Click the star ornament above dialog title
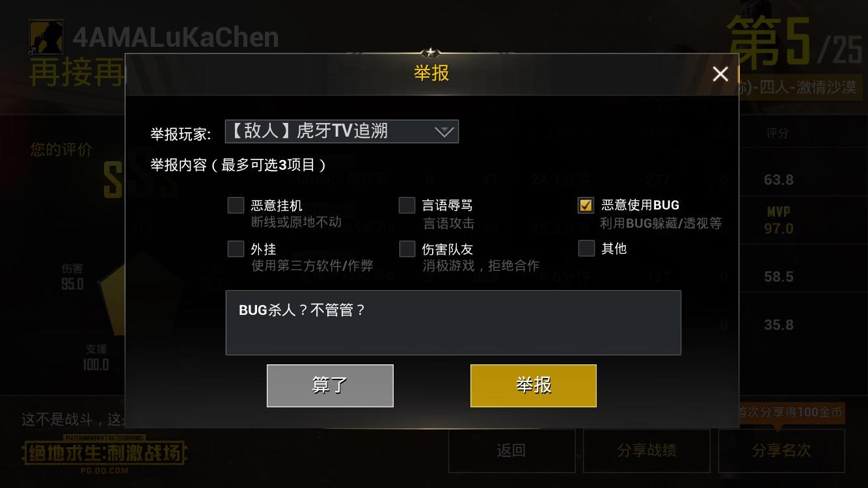Screen dimensions: 868x488 point(431,53)
